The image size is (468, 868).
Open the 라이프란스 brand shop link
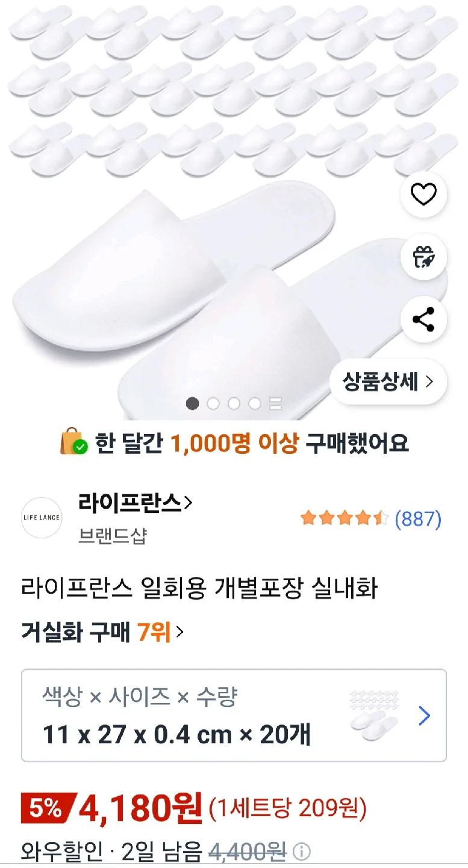click(x=135, y=503)
